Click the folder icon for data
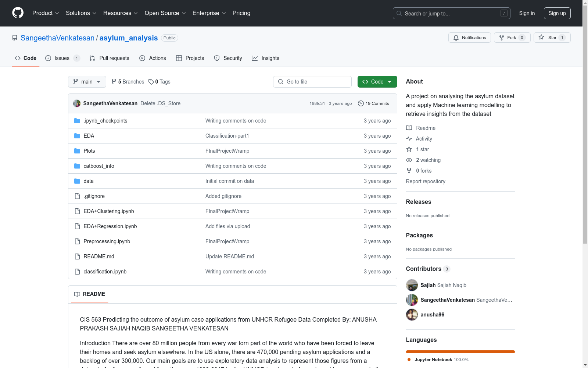588x368 pixels. pos(77,181)
